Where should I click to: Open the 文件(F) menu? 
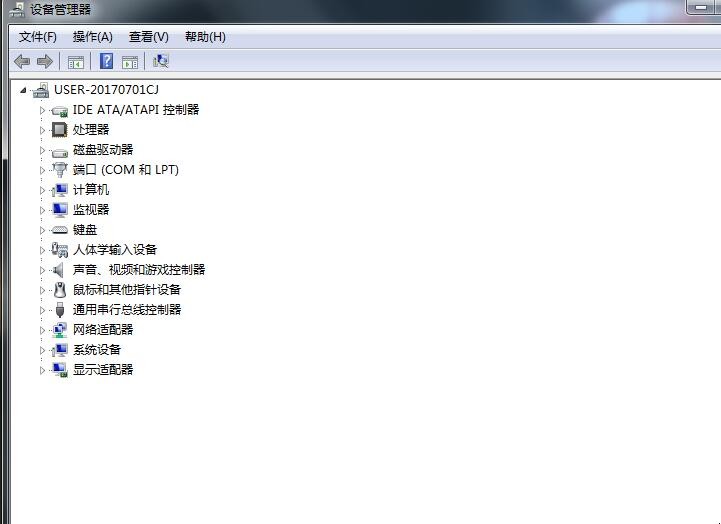[x=38, y=37]
